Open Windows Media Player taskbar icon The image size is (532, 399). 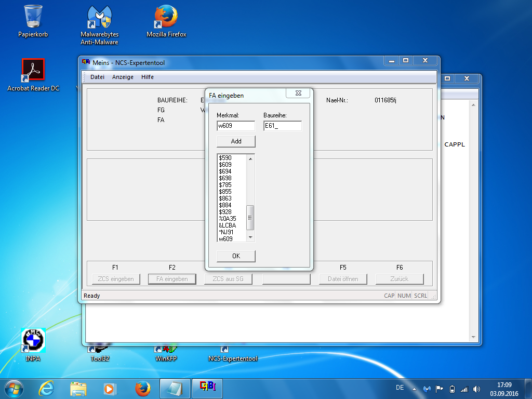(x=110, y=389)
